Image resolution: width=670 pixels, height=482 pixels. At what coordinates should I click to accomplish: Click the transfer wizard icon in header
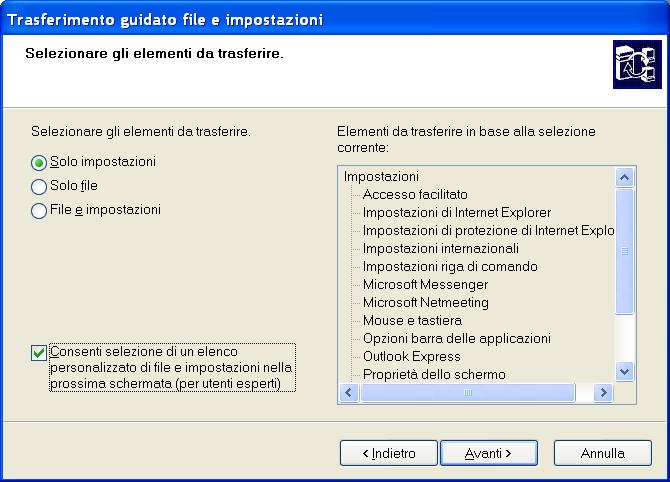632,68
